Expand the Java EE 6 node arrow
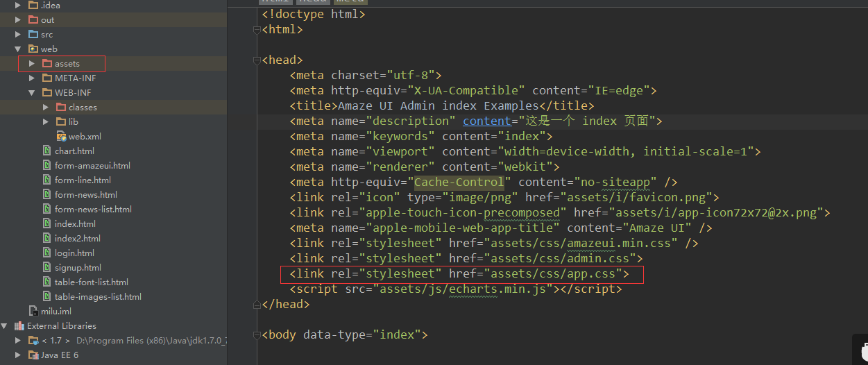 18,355
